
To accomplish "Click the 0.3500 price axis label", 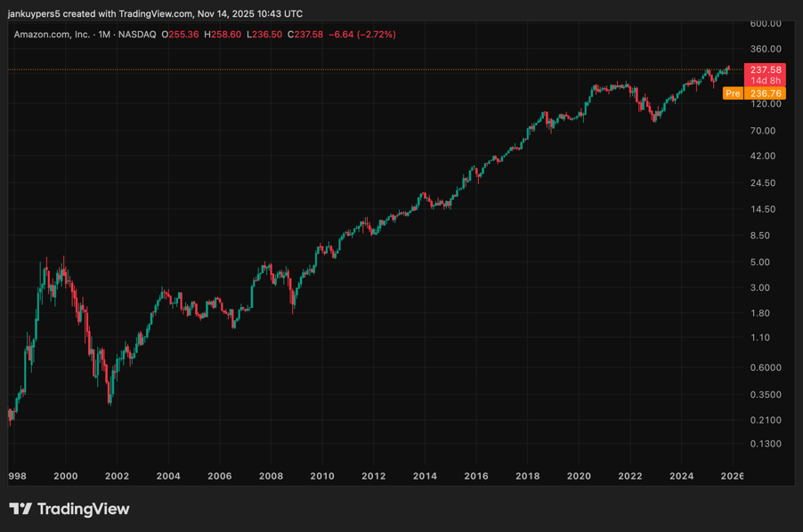I will tap(766, 395).
